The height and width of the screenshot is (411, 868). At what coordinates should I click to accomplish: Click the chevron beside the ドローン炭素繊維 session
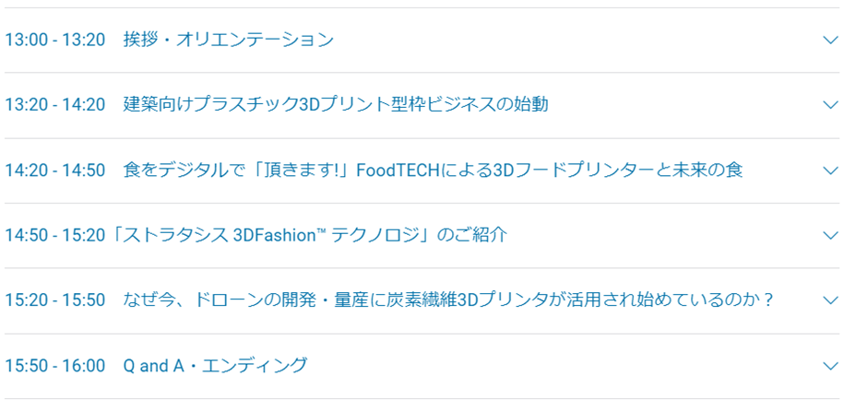coord(830,300)
